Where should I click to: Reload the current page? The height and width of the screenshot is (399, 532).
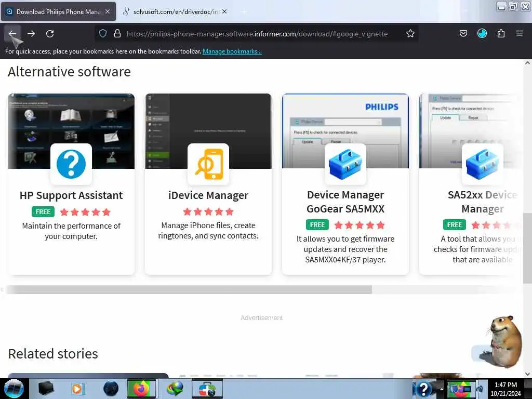50,34
